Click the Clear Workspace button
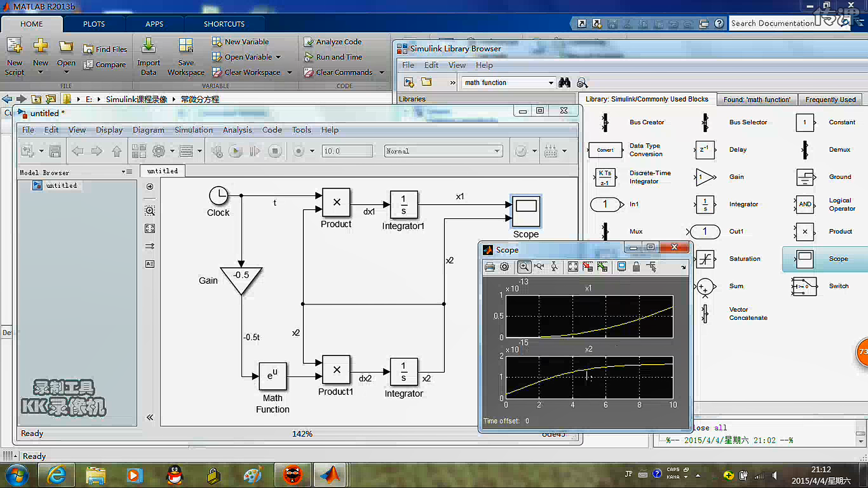Screen dimensions: 868x488 pyautogui.click(x=252, y=72)
